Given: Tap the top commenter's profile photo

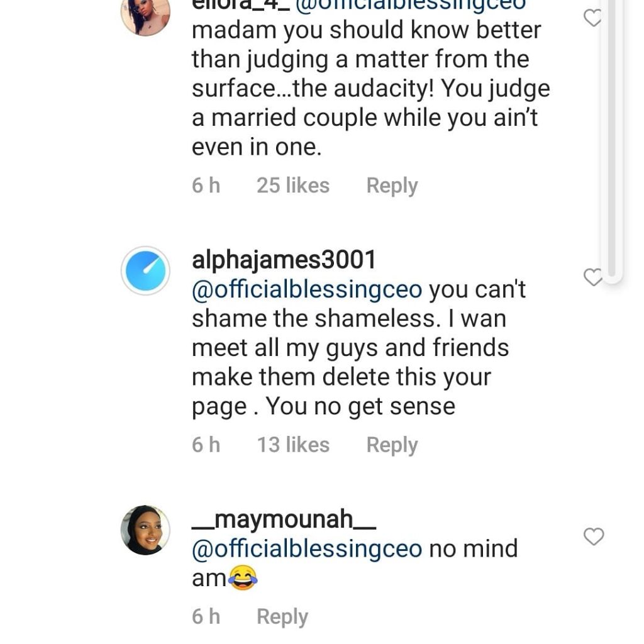Looking at the screenshot, I should [145, 15].
